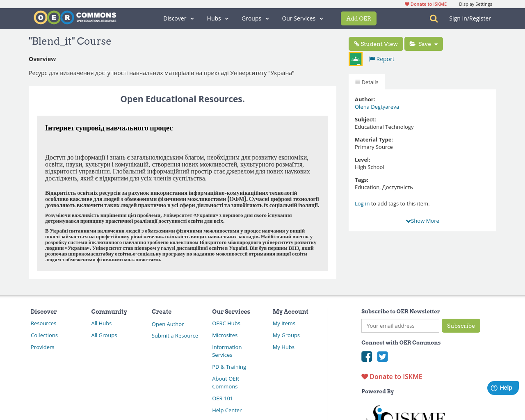Show More resource details
Screen dimensions: 525x420
point(422,220)
